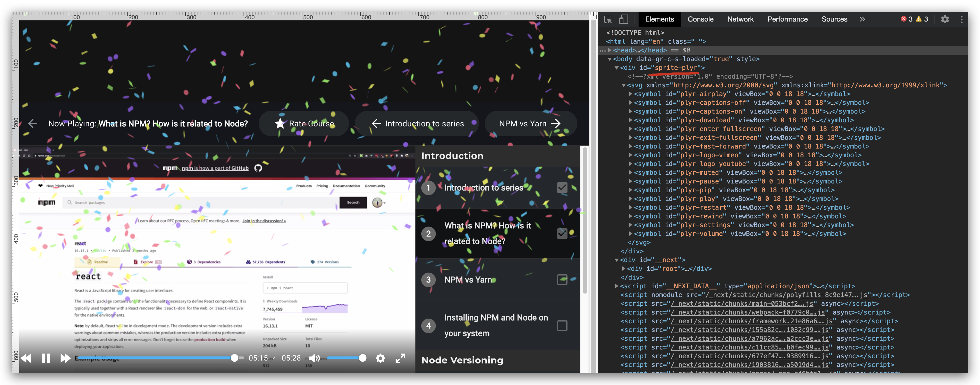Viewport: 980px width, 385px height.
Task: Open the video player settings gear
Action: pyautogui.click(x=380, y=358)
